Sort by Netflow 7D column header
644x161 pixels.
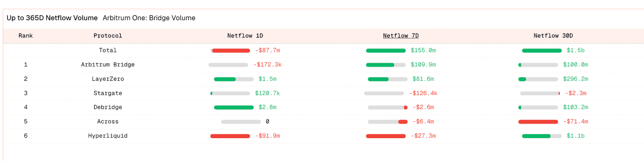(x=400, y=36)
